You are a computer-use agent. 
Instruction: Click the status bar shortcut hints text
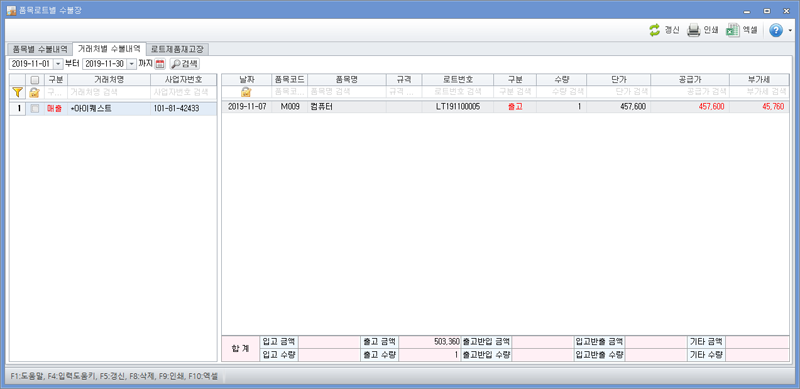pyautogui.click(x=114, y=376)
